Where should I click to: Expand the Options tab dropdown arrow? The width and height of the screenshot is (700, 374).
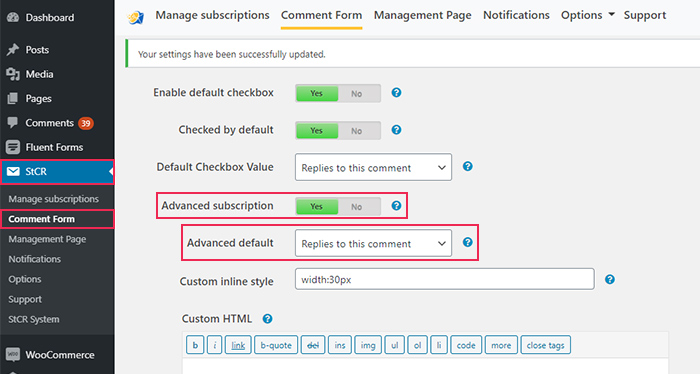(x=612, y=15)
